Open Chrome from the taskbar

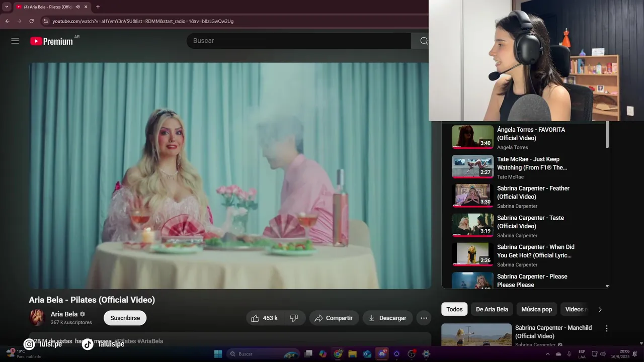point(338,354)
